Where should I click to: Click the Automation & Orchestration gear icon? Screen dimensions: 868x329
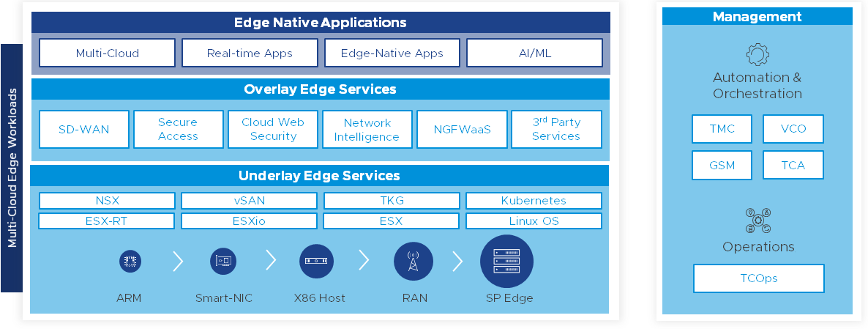[757, 55]
